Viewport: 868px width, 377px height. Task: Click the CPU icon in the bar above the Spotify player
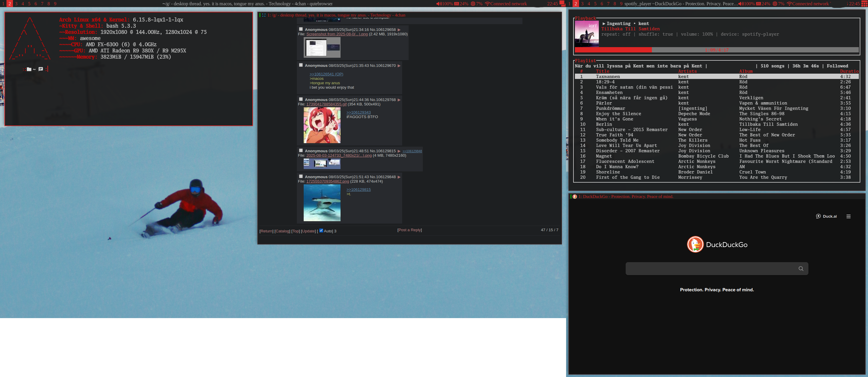pos(775,4)
